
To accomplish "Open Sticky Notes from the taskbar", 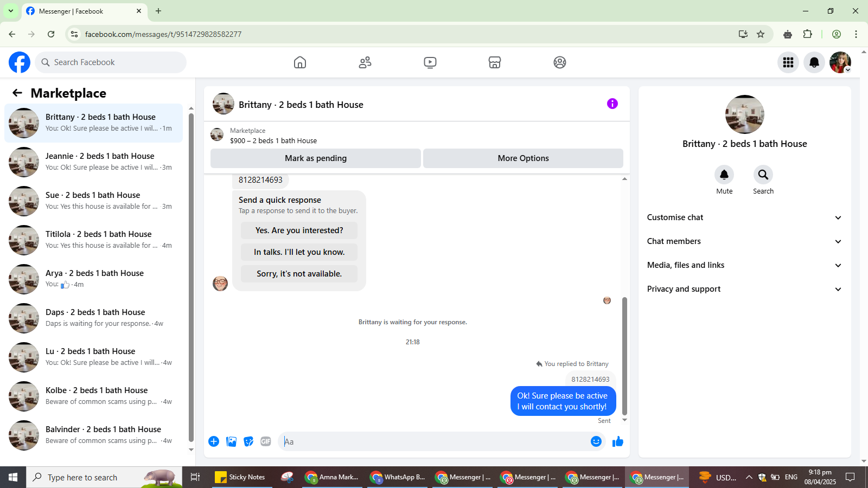I will click(240, 477).
